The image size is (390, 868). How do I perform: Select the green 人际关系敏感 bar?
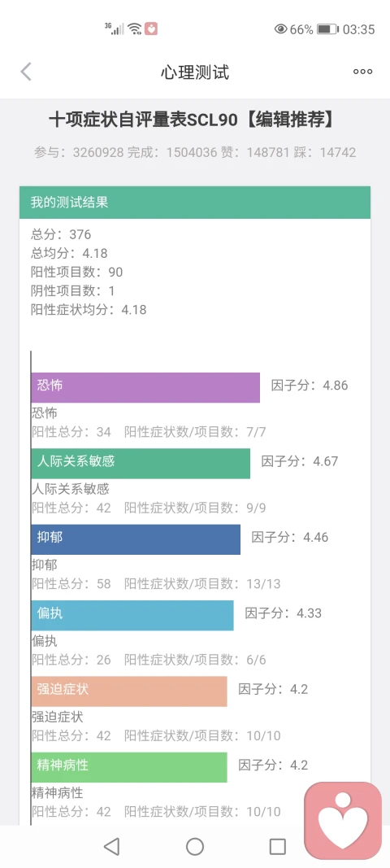[x=141, y=464]
